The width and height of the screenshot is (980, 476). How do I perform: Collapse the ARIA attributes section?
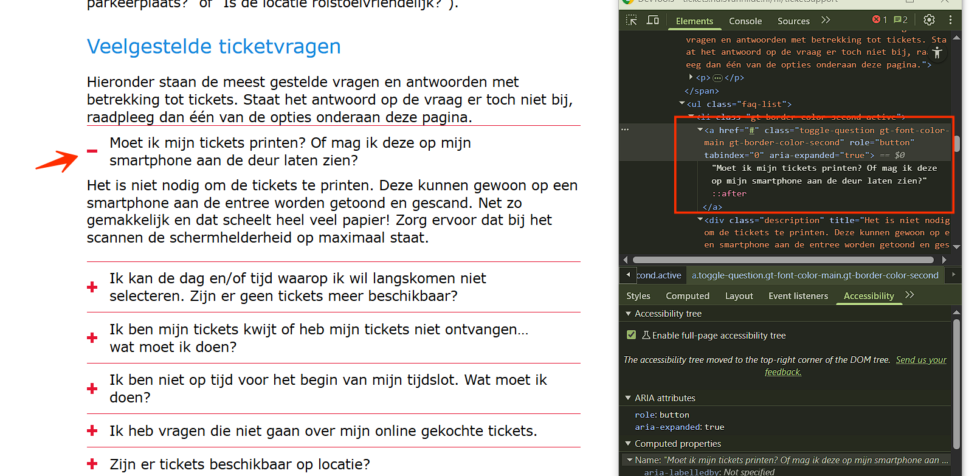click(628, 398)
